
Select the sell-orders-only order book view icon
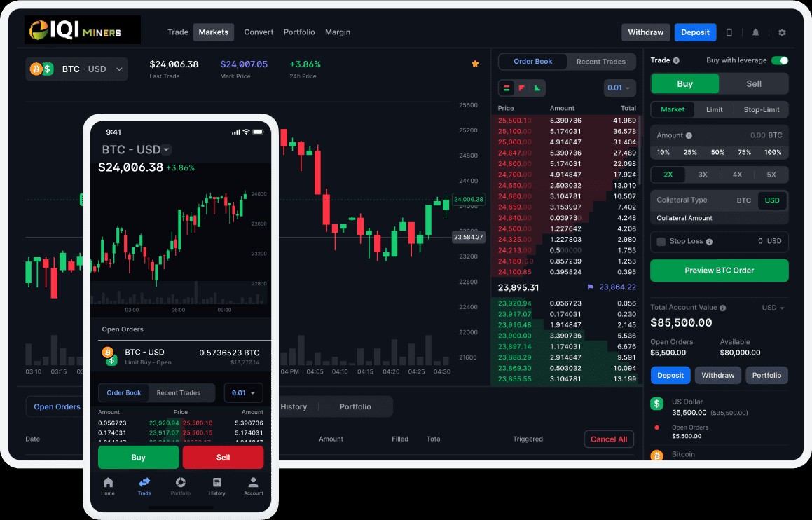(522, 88)
